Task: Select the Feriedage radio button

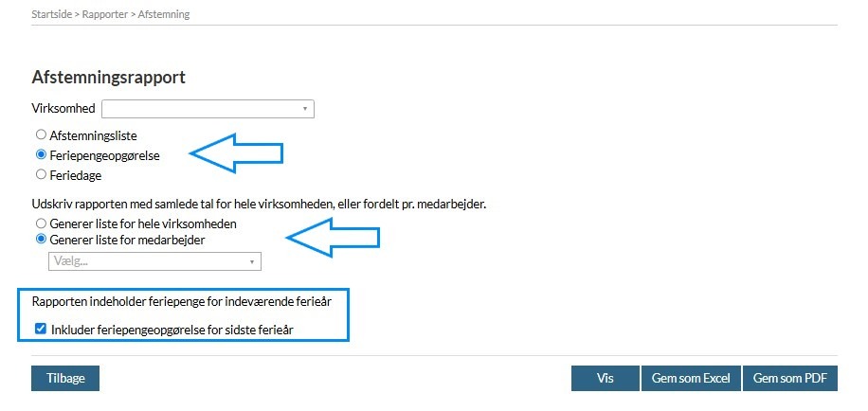Action: point(41,174)
